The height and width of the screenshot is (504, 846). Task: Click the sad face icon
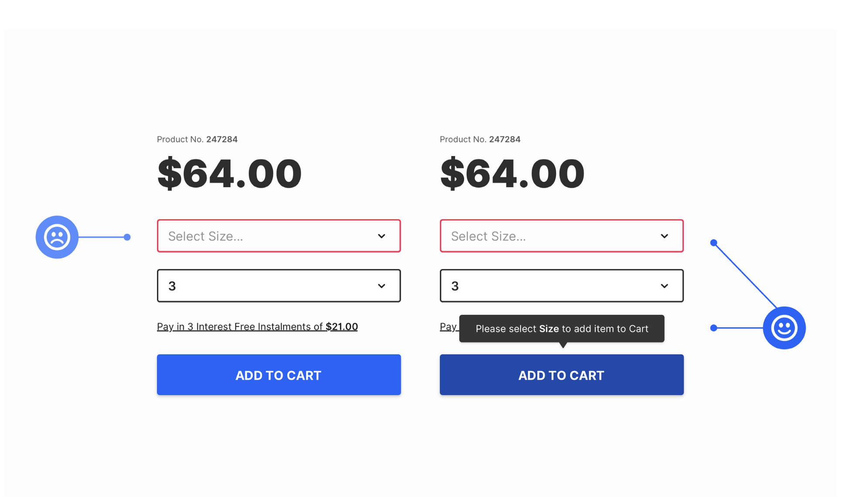point(57,237)
